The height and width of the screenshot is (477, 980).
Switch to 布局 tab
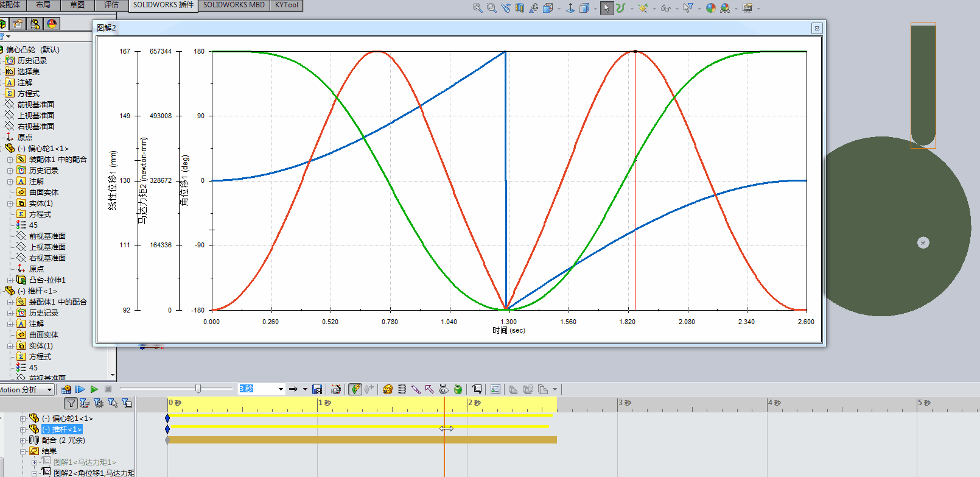[x=43, y=5]
